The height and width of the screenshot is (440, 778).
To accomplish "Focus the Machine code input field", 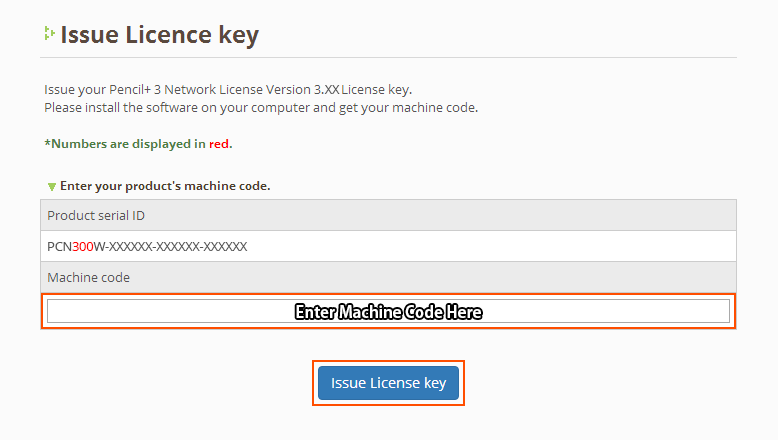I will tap(388, 311).
